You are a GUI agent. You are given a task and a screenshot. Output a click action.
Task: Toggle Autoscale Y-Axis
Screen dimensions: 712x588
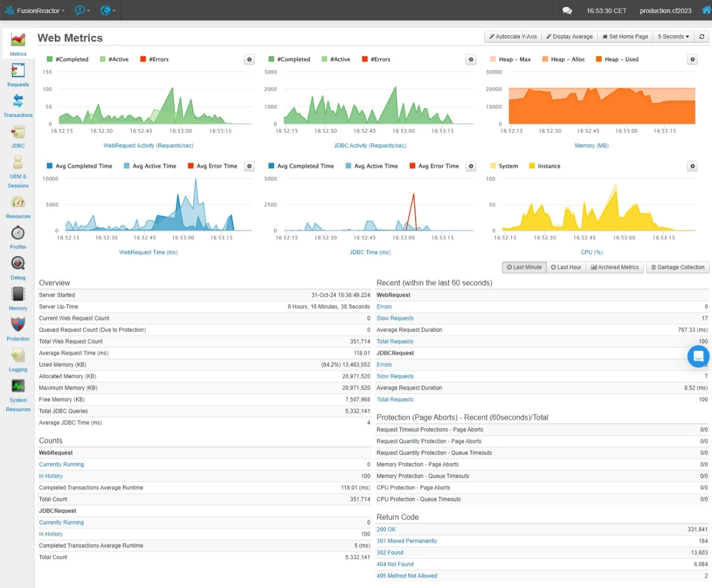tap(513, 37)
